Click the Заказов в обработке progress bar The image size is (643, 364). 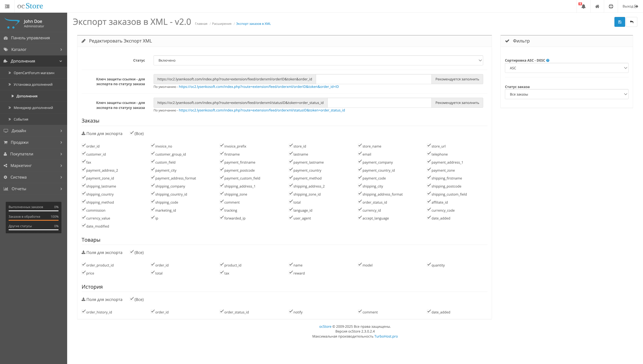(34, 220)
